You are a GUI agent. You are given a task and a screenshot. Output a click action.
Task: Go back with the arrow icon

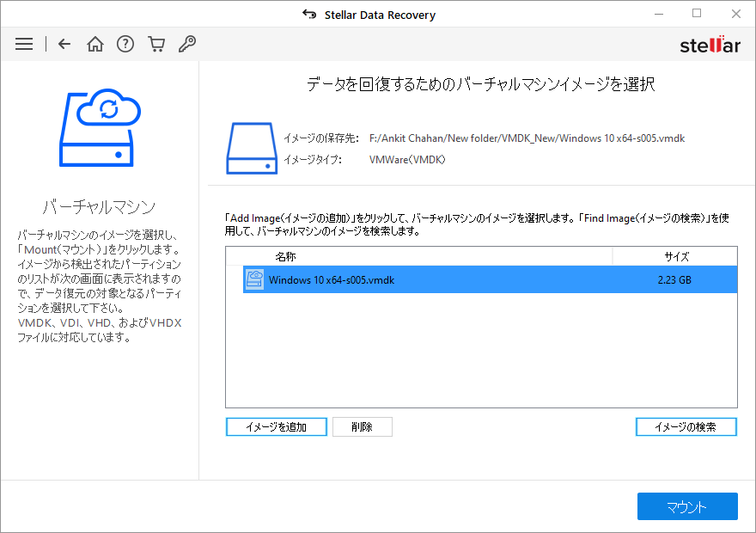[x=64, y=44]
